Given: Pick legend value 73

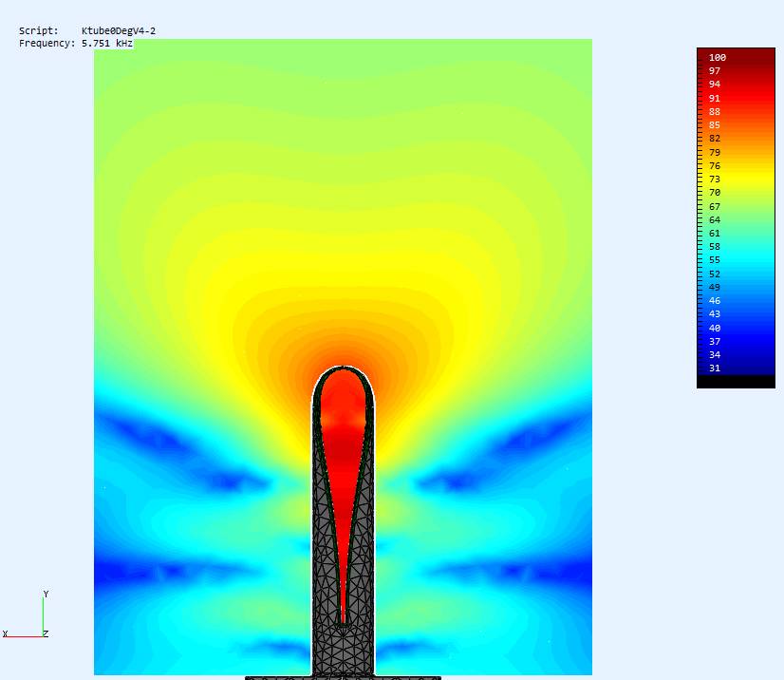Looking at the screenshot, I should (715, 179).
